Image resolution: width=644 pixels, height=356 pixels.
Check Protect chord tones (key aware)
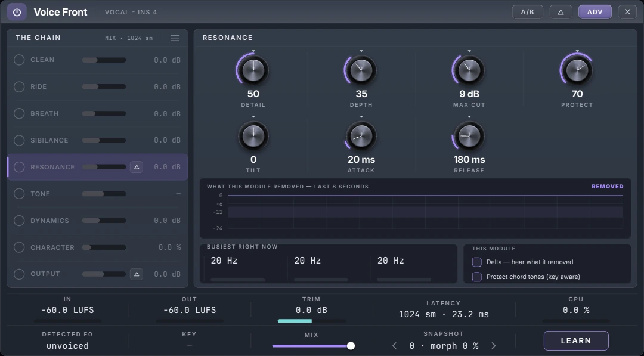tap(477, 277)
